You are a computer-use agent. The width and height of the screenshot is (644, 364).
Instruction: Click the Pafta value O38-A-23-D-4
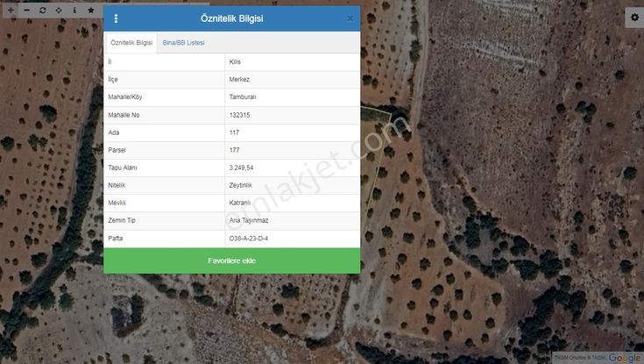tap(249, 239)
